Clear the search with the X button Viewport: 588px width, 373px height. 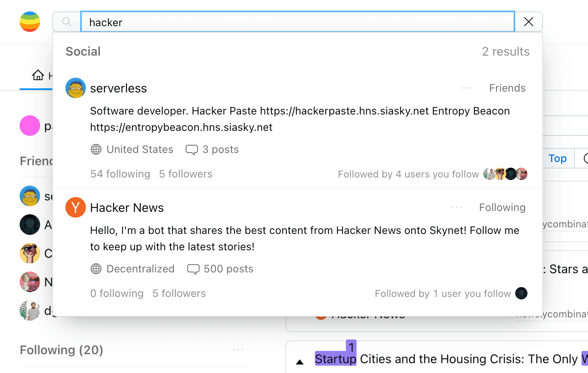[529, 22]
